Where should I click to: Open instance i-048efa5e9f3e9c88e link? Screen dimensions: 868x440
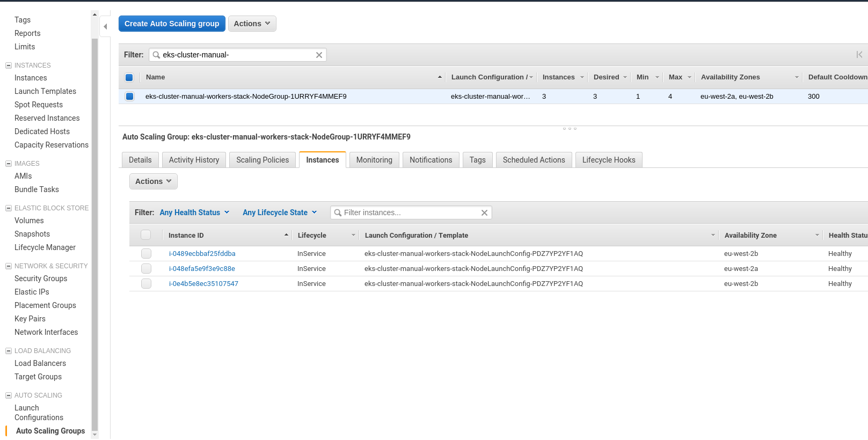202,269
